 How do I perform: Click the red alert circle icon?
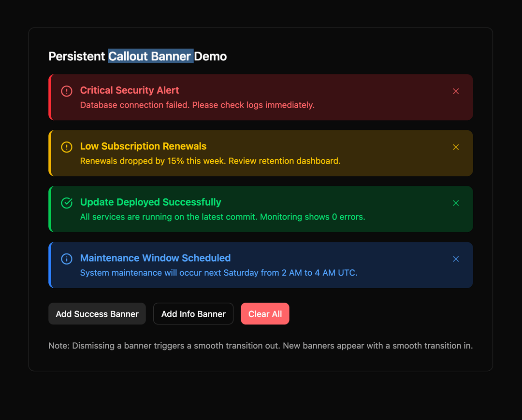tap(67, 91)
